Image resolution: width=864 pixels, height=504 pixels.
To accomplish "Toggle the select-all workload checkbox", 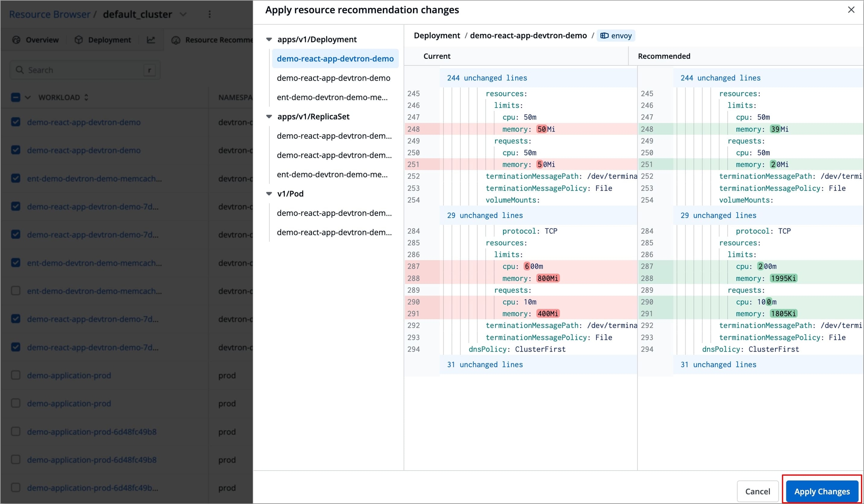I will click(x=16, y=97).
